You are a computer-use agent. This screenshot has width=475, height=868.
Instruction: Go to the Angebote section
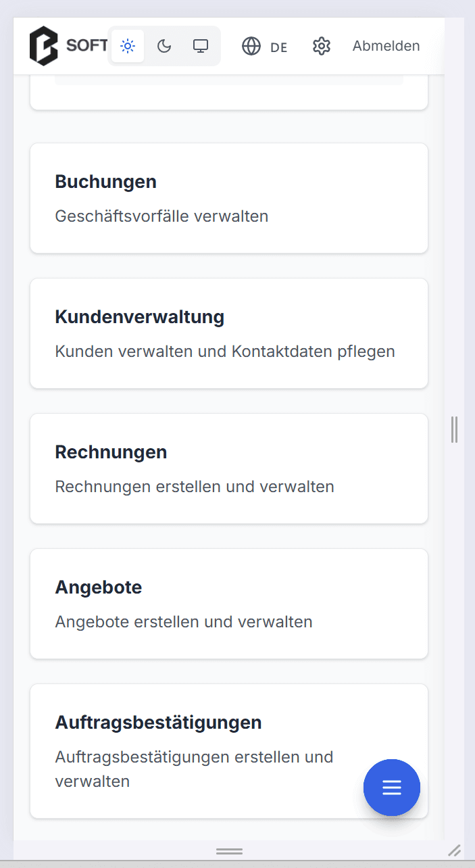(229, 604)
